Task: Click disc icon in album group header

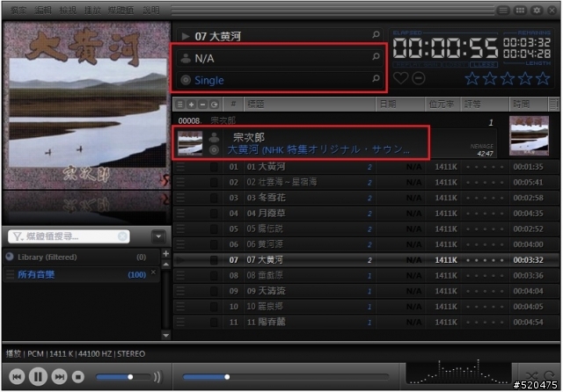Action: 214,149
